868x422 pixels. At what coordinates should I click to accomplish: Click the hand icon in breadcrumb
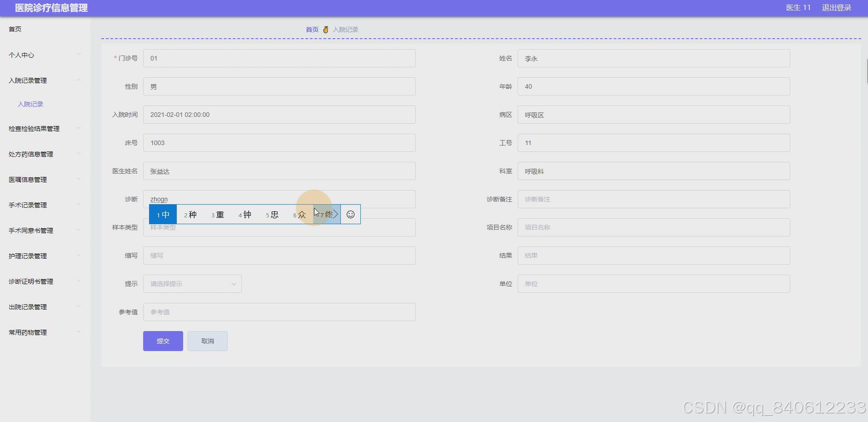325,30
